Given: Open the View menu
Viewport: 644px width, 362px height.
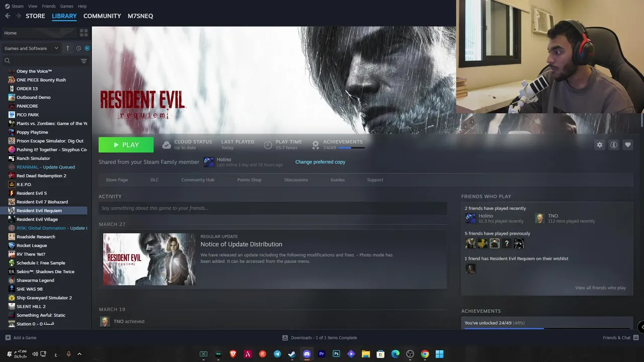Looking at the screenshot, I should (x=33, y=6).
